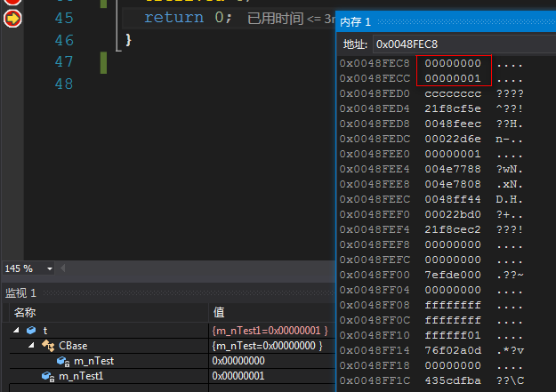Image resolution: width=556 pixels, height=392 pixels.
Task: Open the 145 % zoom dropdown
Action: tap(50, 269)
